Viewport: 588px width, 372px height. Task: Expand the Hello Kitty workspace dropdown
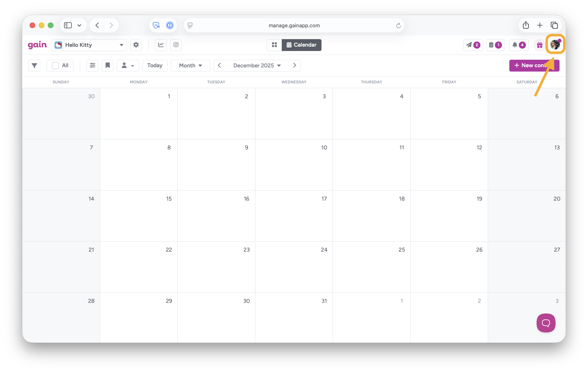tap(89, 45)
